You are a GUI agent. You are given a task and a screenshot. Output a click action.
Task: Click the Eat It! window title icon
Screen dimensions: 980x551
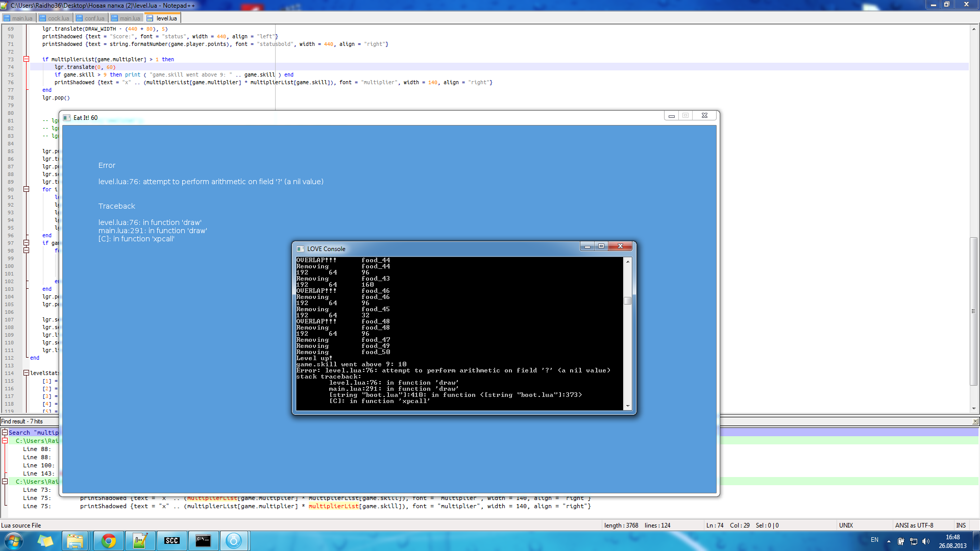[x=66, y=118]
